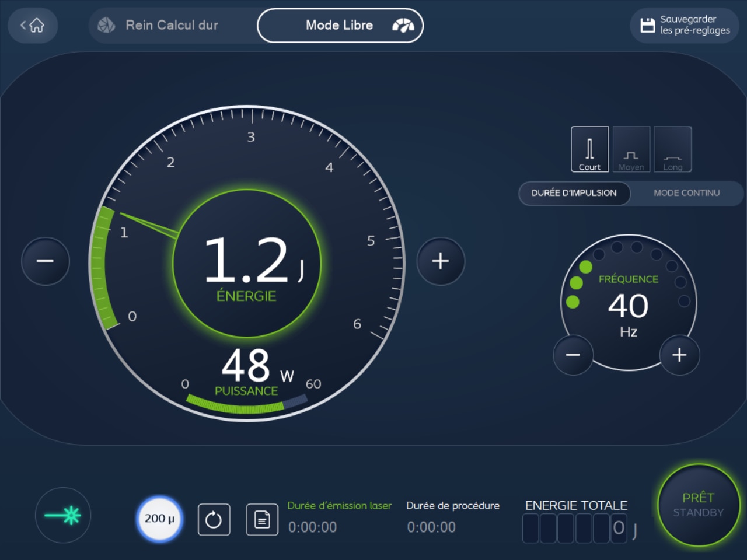
Task: Click the 40 Hz frequency value
Action: [629, 306]
